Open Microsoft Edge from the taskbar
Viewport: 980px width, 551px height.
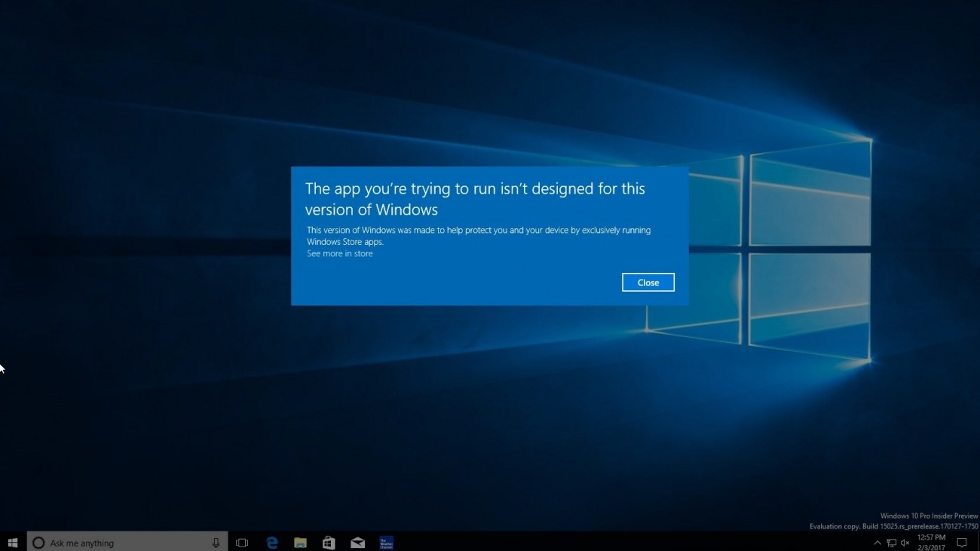click(271, 542)
